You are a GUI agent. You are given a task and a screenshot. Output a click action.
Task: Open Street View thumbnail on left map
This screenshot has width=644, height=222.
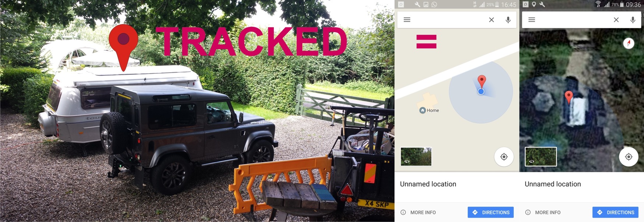click(x=416, y=156)
